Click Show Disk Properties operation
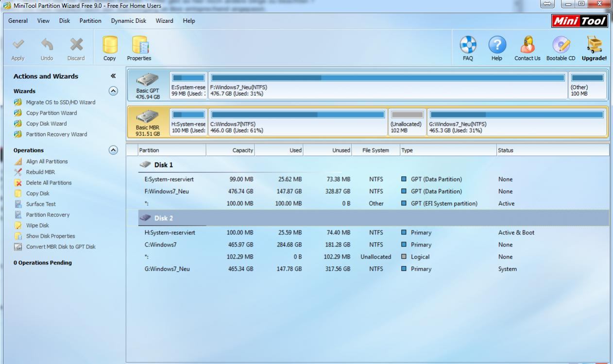Image resolution: width=613 pixels, height=364 pixels. 51,236
